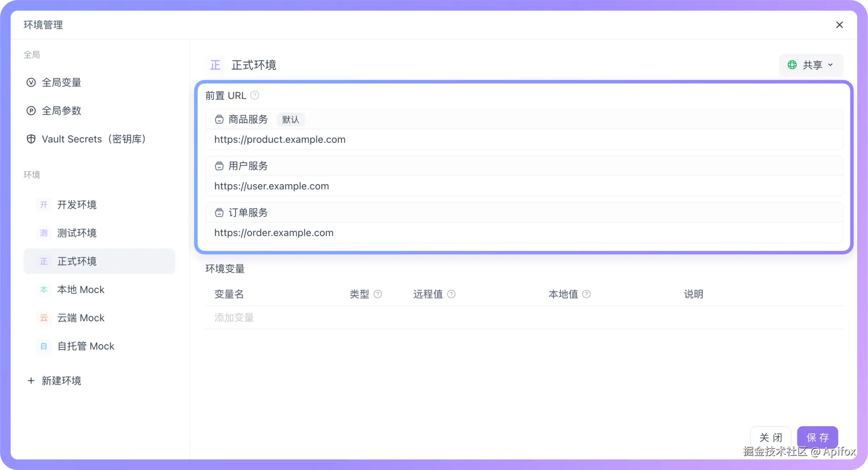Click the 全局参数 circled P icon
The height and width of the screenshot is (470, 868).
tap(31, 111)
